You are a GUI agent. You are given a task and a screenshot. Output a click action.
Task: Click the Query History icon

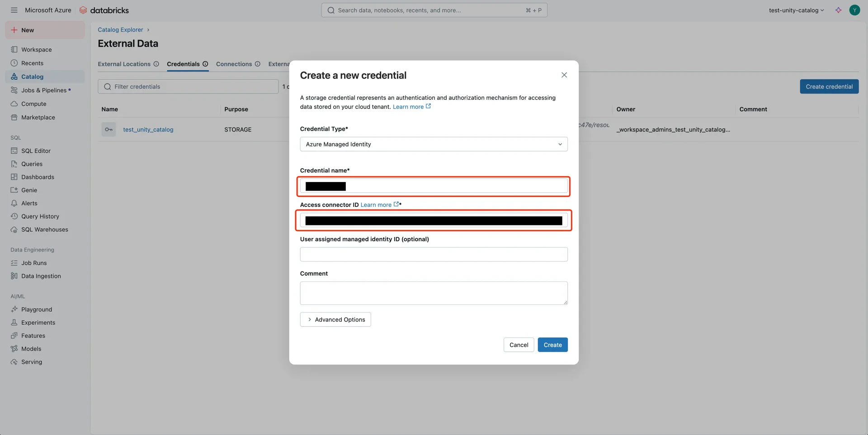(14, 216)
